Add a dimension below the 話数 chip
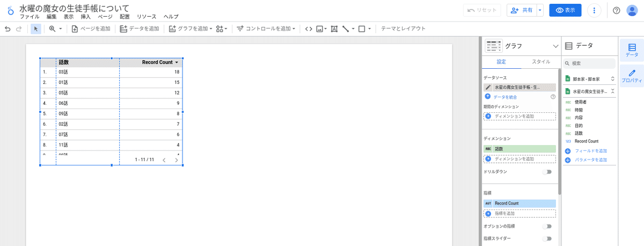This screenshot has width=644, height=246. (x=519, y=159)
